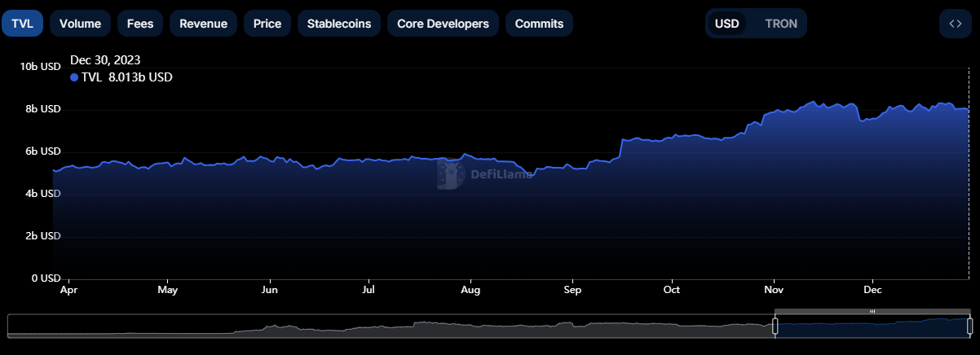Click the DefiLlama watermark logo

[451, 173]
